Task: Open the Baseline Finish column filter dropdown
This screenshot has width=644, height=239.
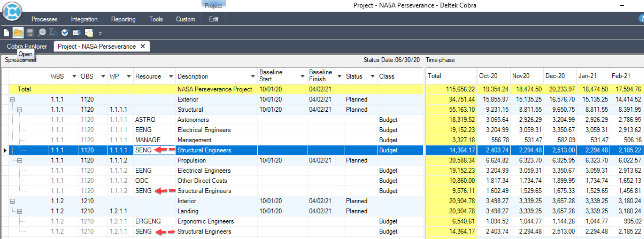Action: click(339, 76)
